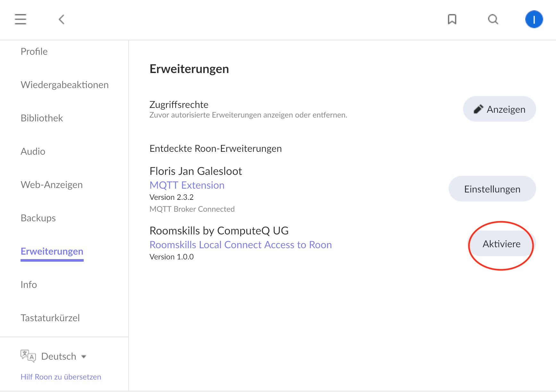Image resolution: width=556 pixels, height=392 pixels.
Task: Open search with the magnifier icon
Action: [x=493, y=19]
